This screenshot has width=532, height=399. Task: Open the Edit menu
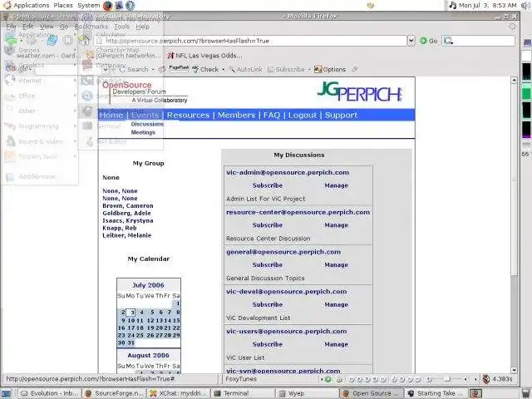click(27, 27)
